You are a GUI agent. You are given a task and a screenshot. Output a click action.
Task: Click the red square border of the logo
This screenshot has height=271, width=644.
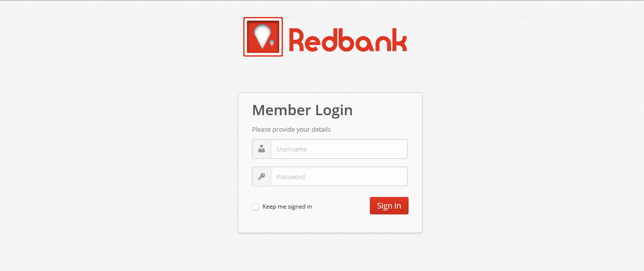tap(263, 18)
